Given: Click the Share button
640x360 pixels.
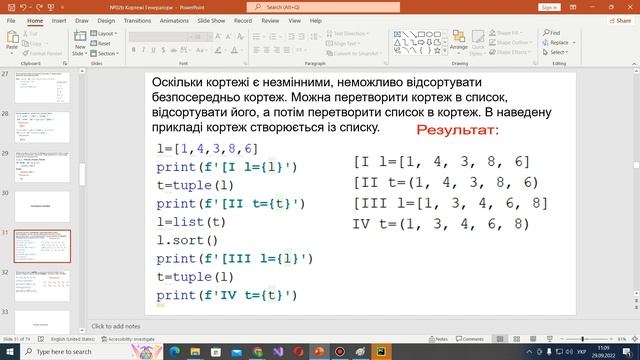Looking at the screenshot, I should 620,20.
